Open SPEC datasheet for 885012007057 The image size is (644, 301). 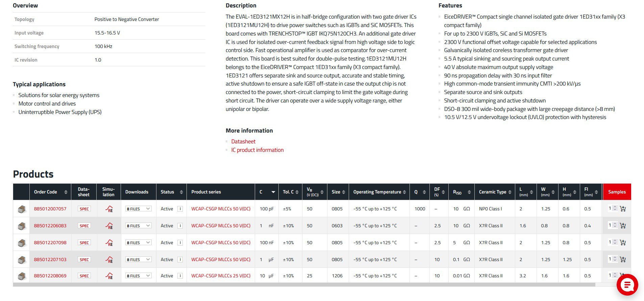pos(84,209)
